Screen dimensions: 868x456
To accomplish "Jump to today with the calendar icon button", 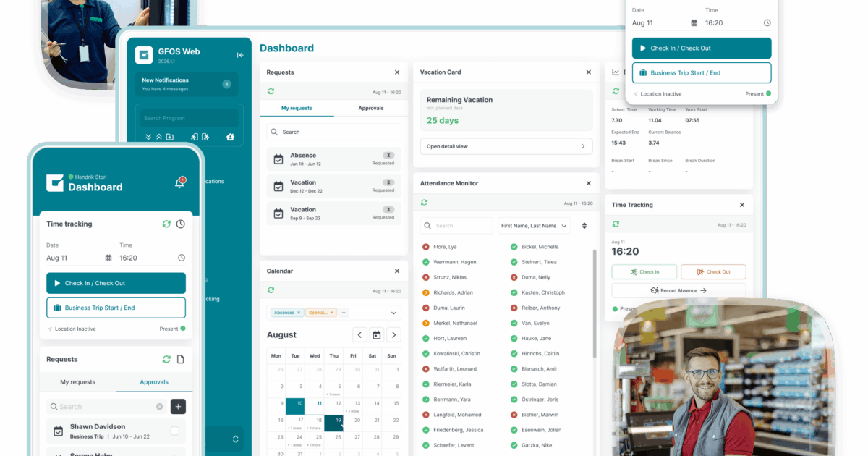I will pyautogui.click(x=376, y=334).
